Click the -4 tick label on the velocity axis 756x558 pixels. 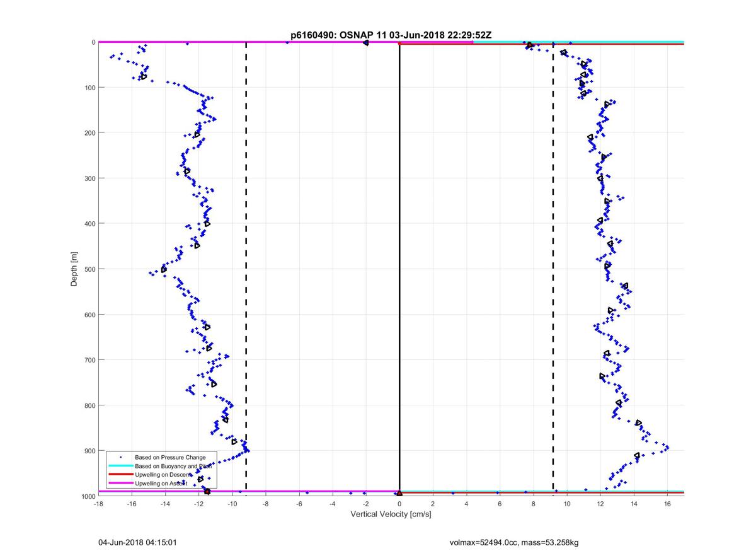[332, 504]
